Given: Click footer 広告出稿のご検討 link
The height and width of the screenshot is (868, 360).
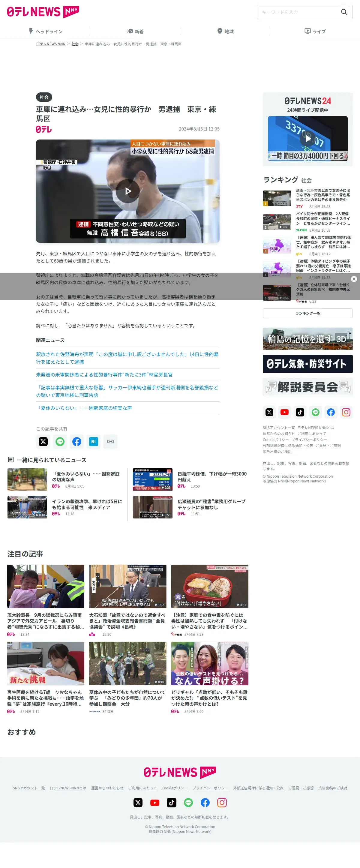Looking at the screenshot, I should 333,788.
